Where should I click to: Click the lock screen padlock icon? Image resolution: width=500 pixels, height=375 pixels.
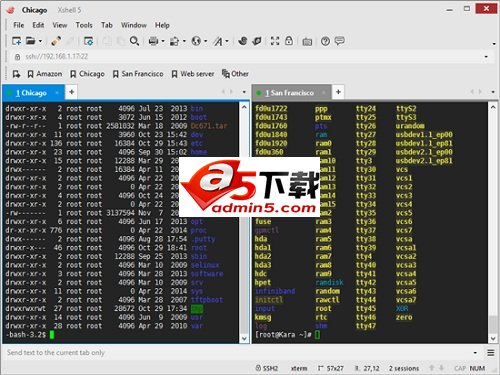289,41
